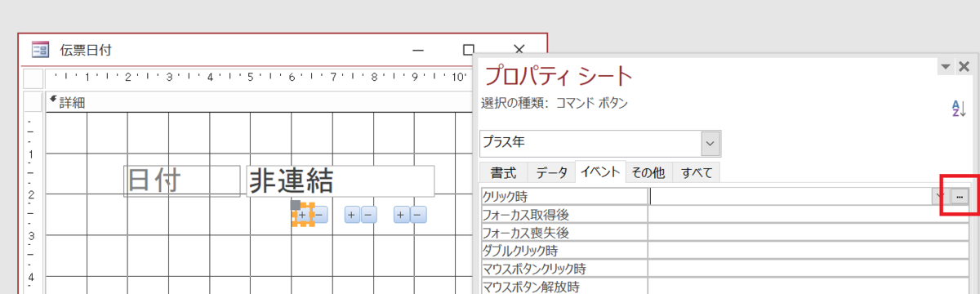Open the その他 tab

tap(648, 172)
